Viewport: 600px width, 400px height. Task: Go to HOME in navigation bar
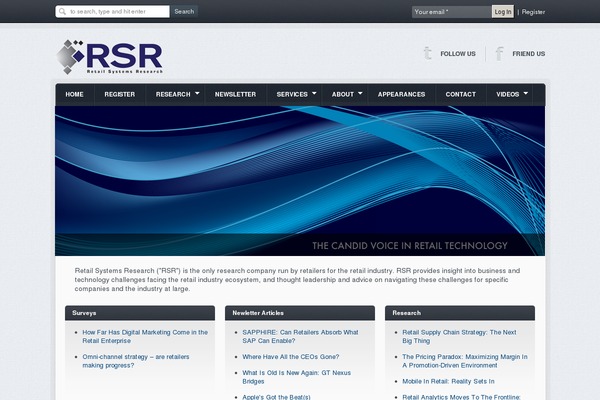(74, 95)
